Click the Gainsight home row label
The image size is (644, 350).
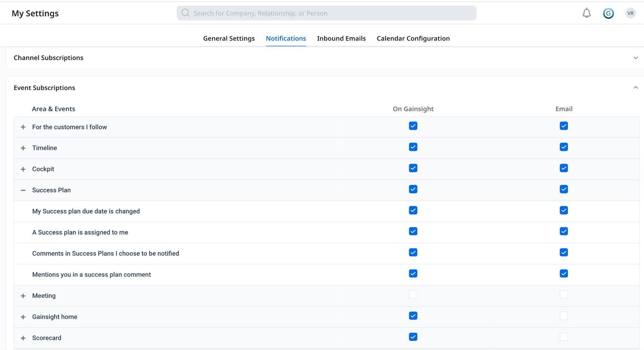tap(55, 317)
